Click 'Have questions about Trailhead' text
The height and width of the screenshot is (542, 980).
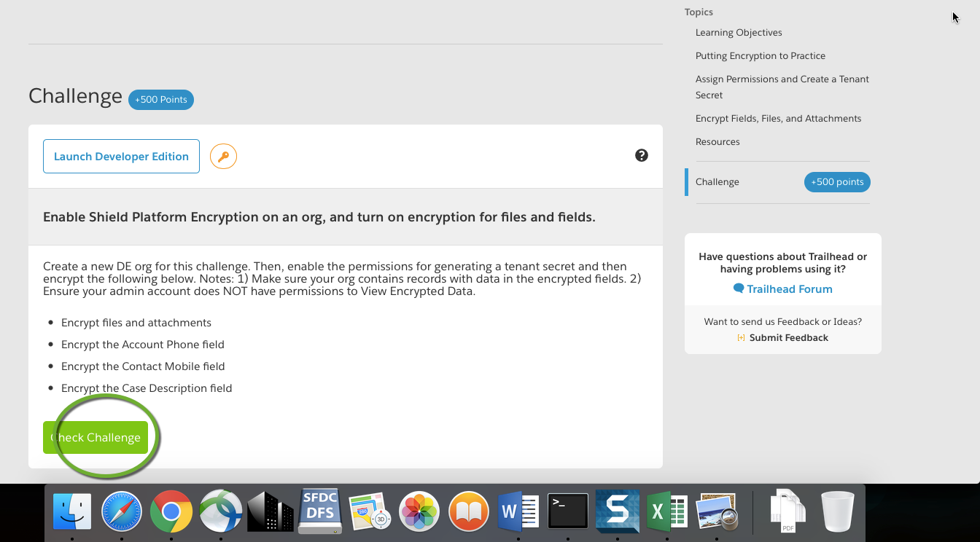tap(783, 262)
